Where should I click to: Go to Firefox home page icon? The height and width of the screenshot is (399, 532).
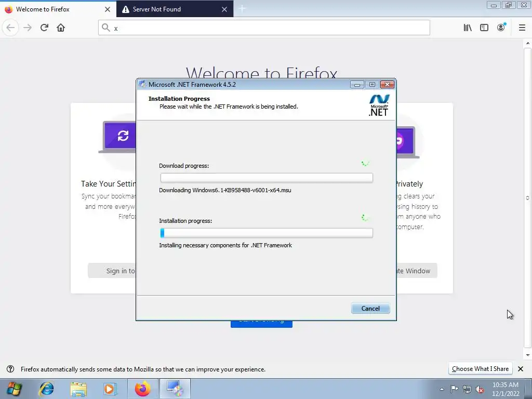(61, 28)
